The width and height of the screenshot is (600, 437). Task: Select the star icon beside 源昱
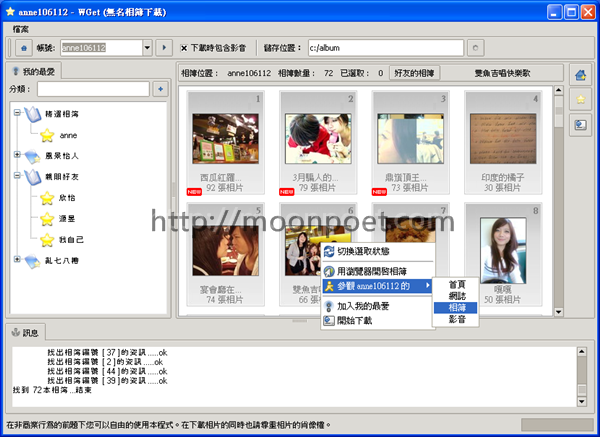click(x=47, y=219)
